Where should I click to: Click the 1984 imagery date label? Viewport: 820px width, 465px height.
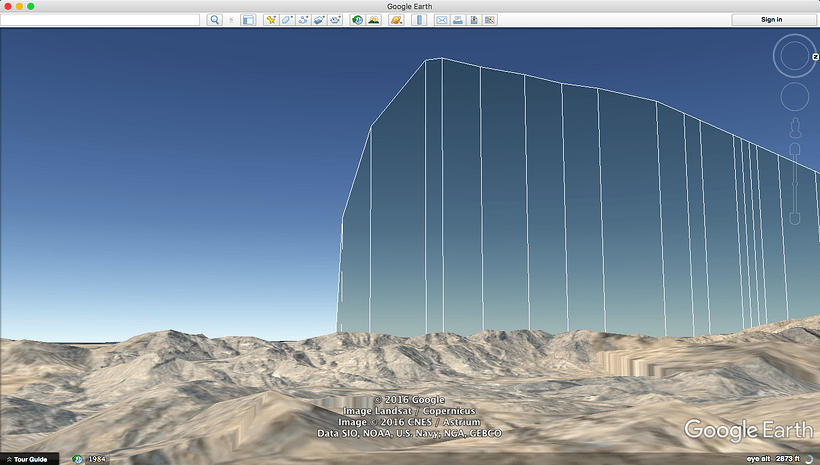coord(97,459)
